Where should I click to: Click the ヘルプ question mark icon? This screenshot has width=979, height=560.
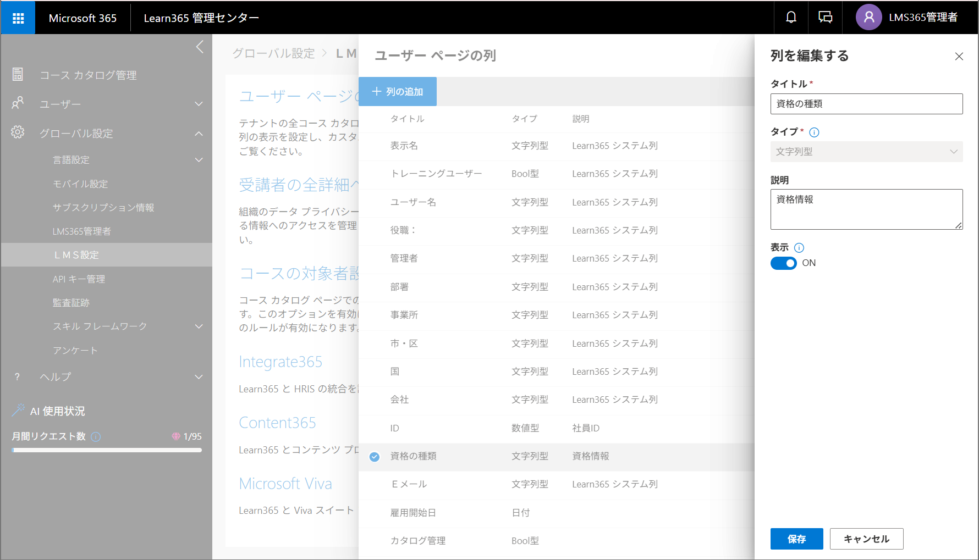(17, 377)
